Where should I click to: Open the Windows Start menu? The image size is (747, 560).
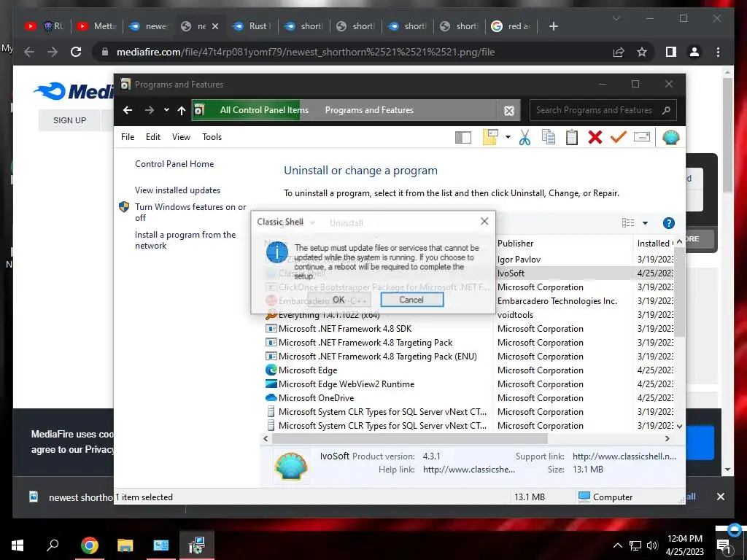click(18, 545)
